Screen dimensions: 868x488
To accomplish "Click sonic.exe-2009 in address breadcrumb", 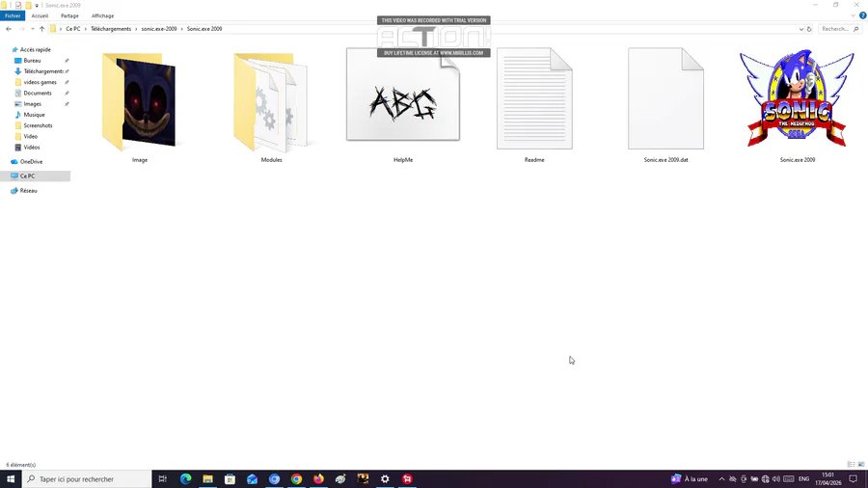I will click(159, 29).
